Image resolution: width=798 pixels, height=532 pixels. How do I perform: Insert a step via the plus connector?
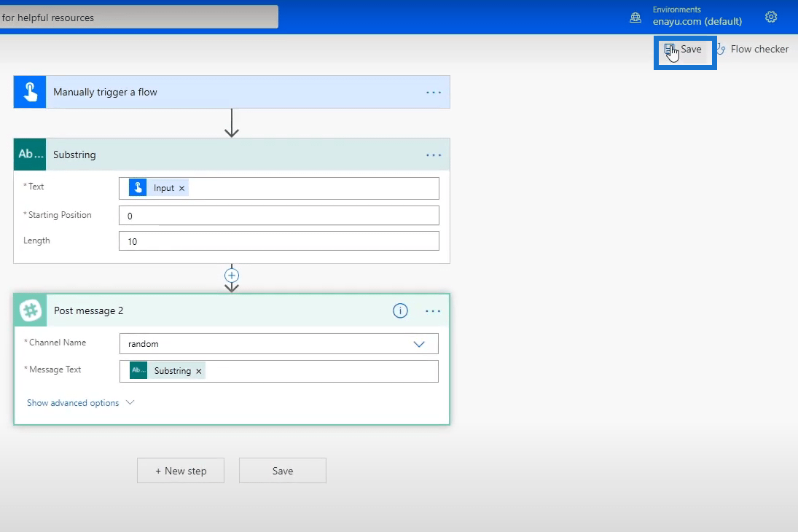click(232, 275)
